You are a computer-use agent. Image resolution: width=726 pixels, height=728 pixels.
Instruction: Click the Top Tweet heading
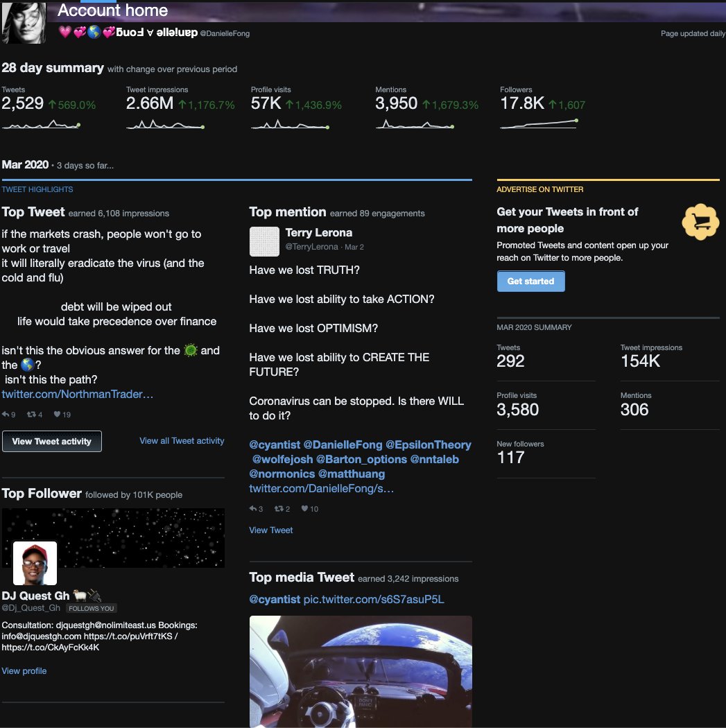33,212
